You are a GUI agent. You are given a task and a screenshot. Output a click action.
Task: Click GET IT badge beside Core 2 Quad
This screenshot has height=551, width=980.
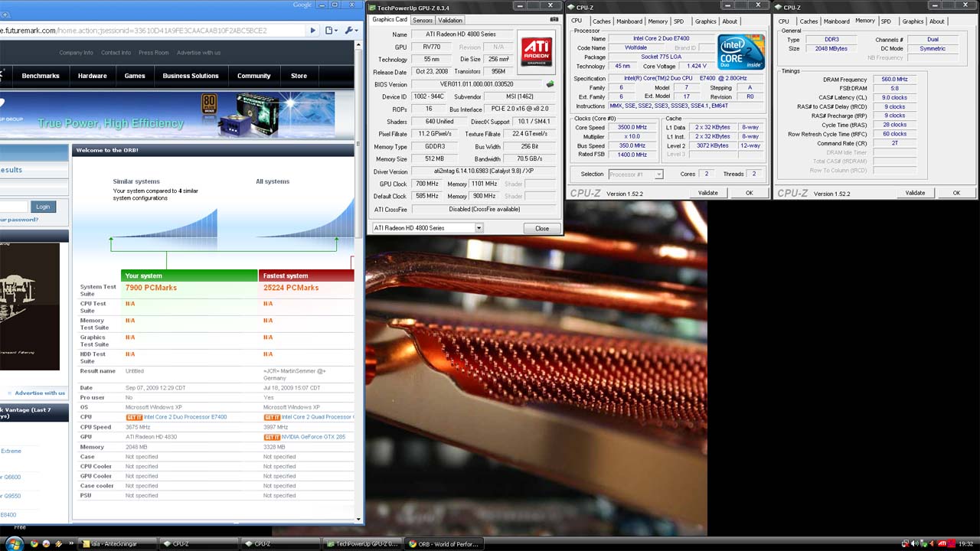(x=272, y=417)
